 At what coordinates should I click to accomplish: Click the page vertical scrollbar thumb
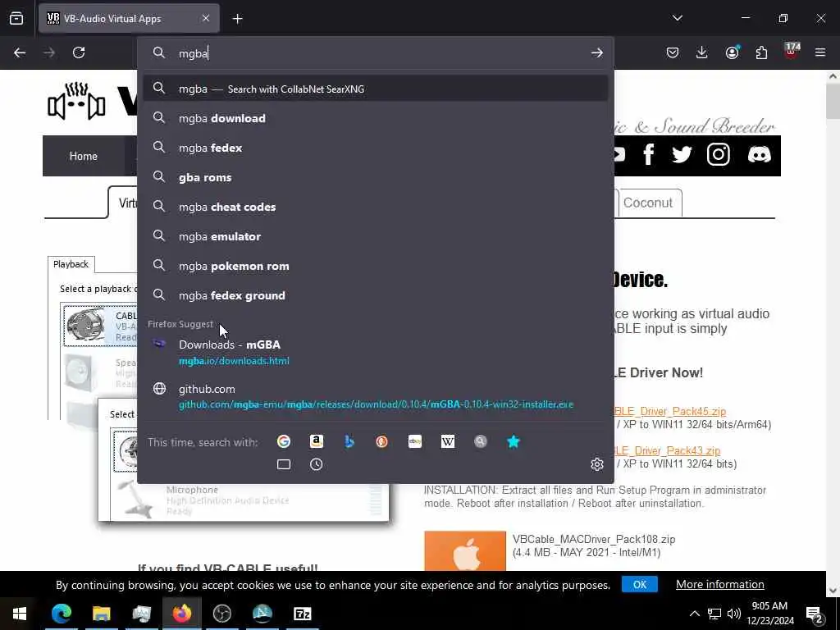(x=833, y=102)
